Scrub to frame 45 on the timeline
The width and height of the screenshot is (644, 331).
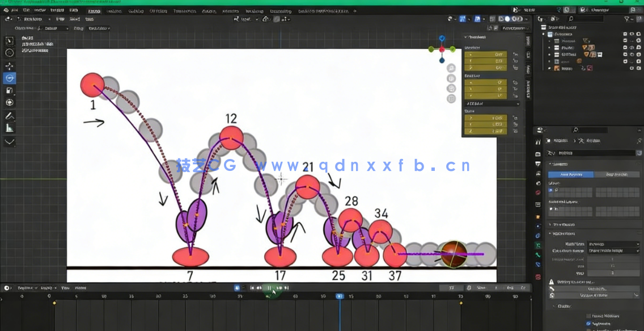[284, 295]
